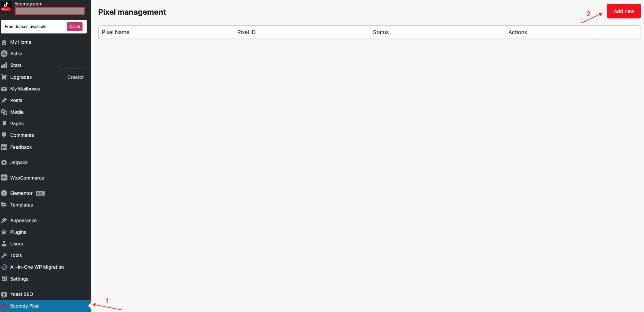Click the Comments bubble icon

(4, 135)
